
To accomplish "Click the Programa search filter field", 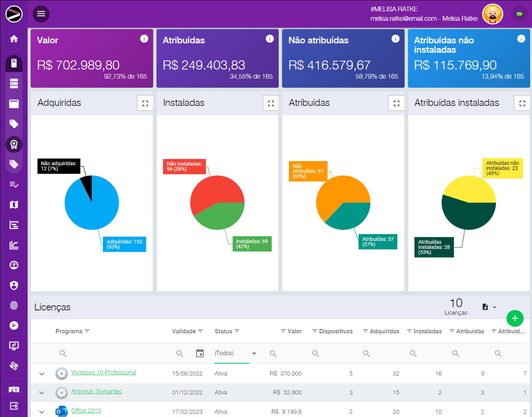I will coord(109,353).
